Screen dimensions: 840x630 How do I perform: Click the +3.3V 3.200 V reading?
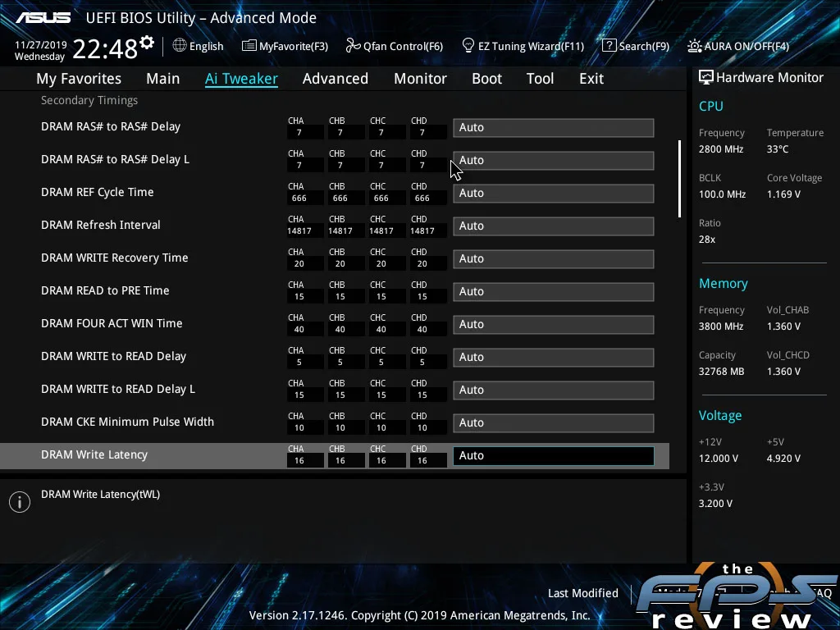pyautogui.click(x=715, y=504)
